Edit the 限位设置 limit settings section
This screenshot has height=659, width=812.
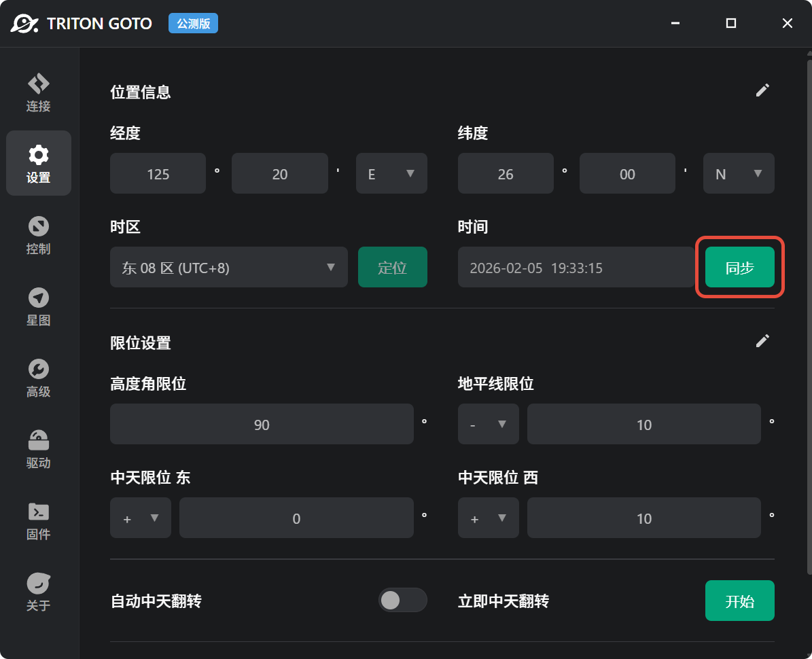[762, 340]
